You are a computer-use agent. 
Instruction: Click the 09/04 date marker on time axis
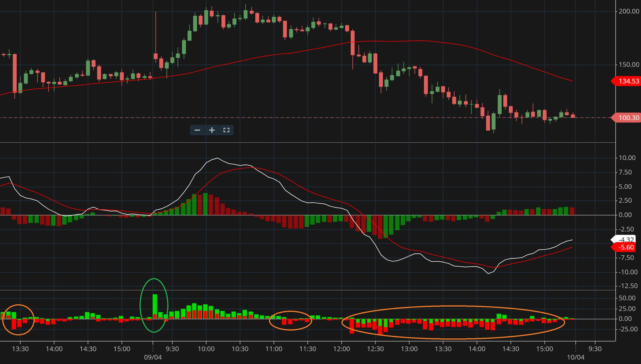click(153, 357)
